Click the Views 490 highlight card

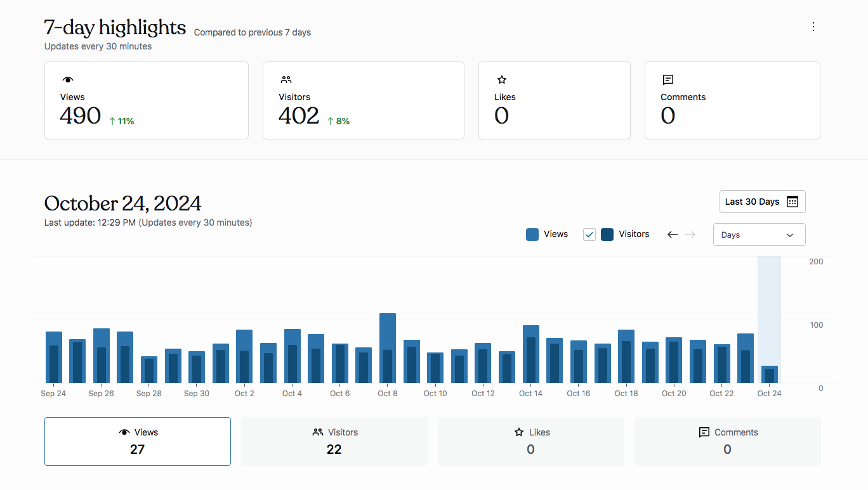[x=146, y=100]
